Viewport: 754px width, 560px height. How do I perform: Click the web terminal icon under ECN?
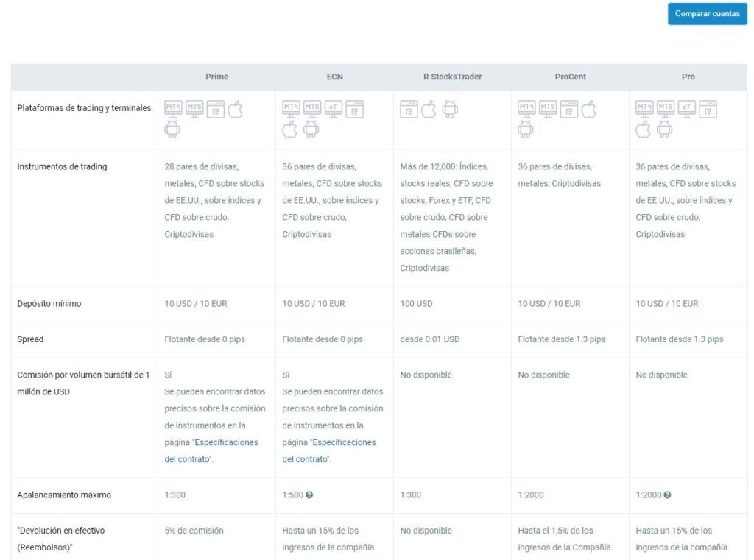pyautogui.click(x=354, y=109)
